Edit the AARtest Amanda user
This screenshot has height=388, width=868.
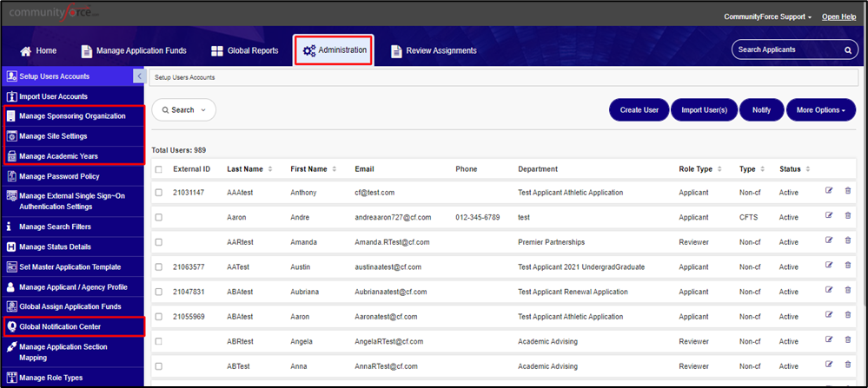coord(829,240)
